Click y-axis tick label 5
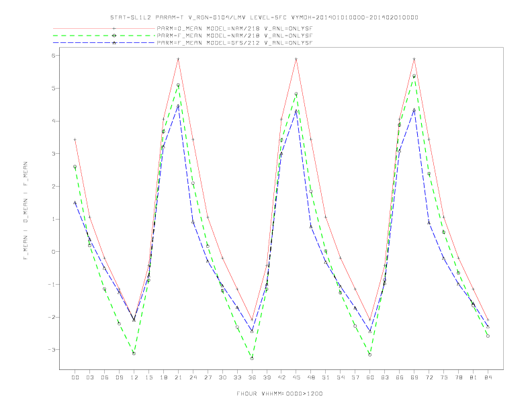Viewport: 532px width, 411px height. (x=53, y=88)
